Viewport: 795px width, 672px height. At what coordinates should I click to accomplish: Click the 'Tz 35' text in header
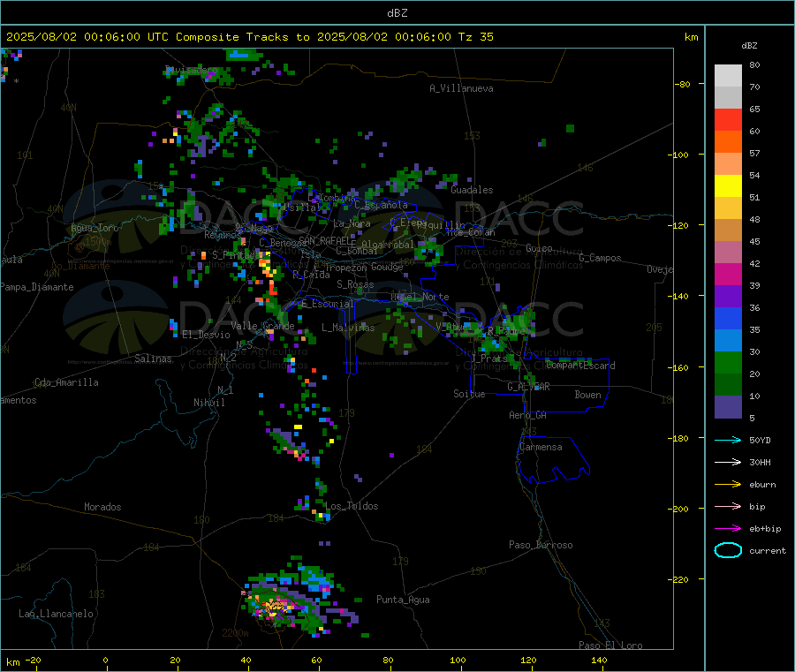pyautogui.click(x=475, y=37)
